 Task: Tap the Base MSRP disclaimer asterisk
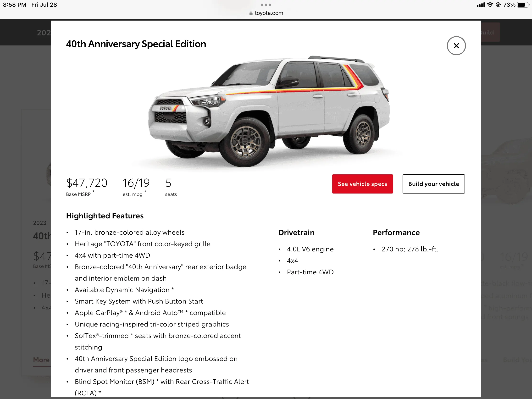[x=94, y=191]
